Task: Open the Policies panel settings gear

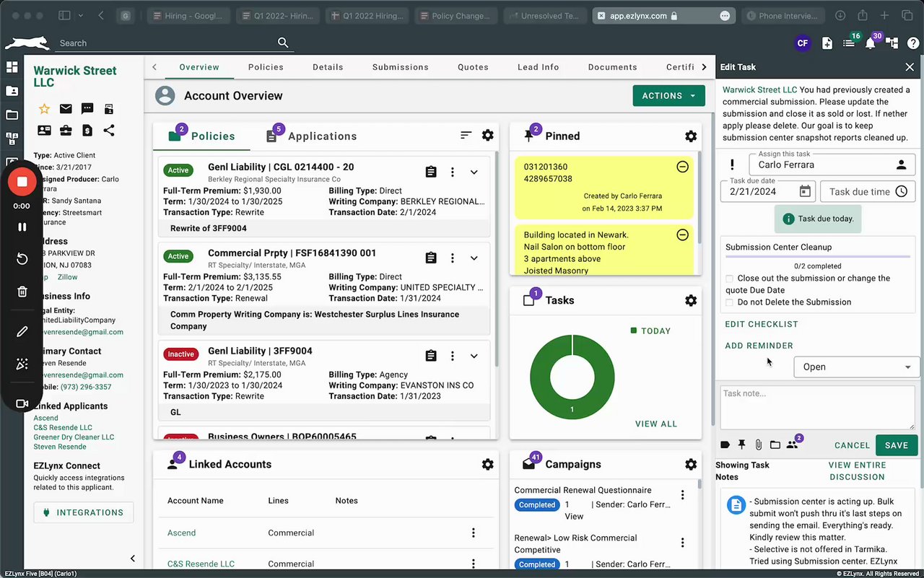Action: point(488,136)
